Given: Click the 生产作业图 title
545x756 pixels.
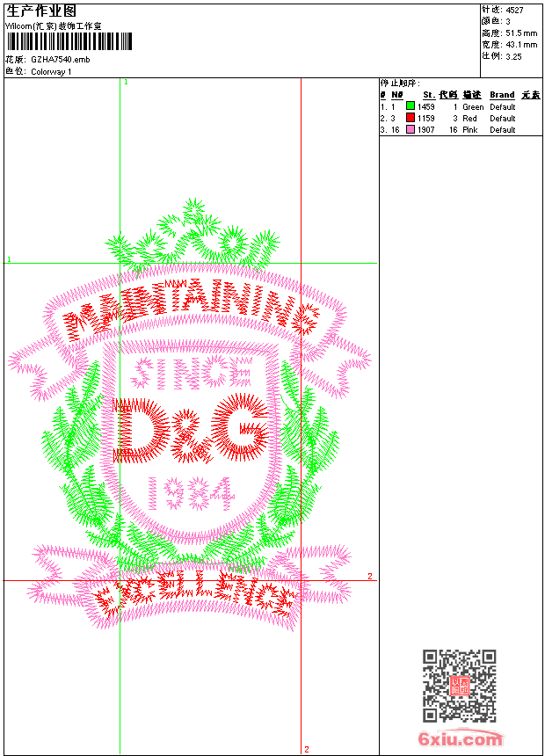Looking at the screenshot, I should pos(41,11).
